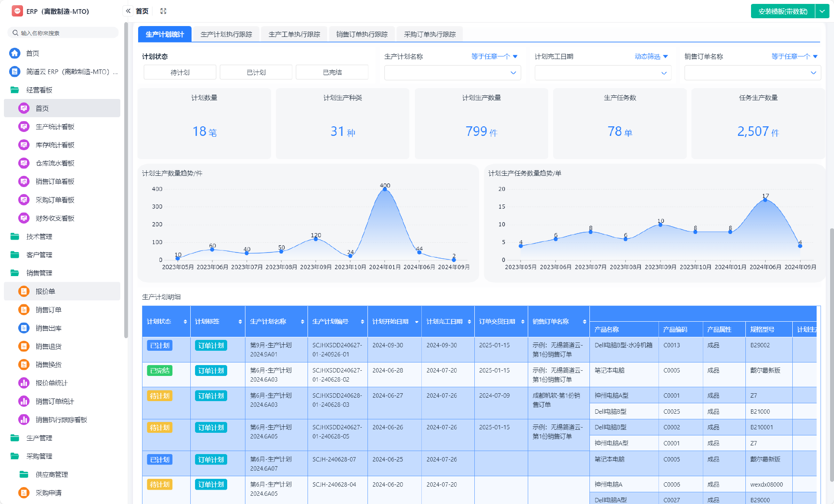The height and width of the screenshot is (504, 834).
Task: Toggle the 已完结 status filter
Action: coord(332,72)
